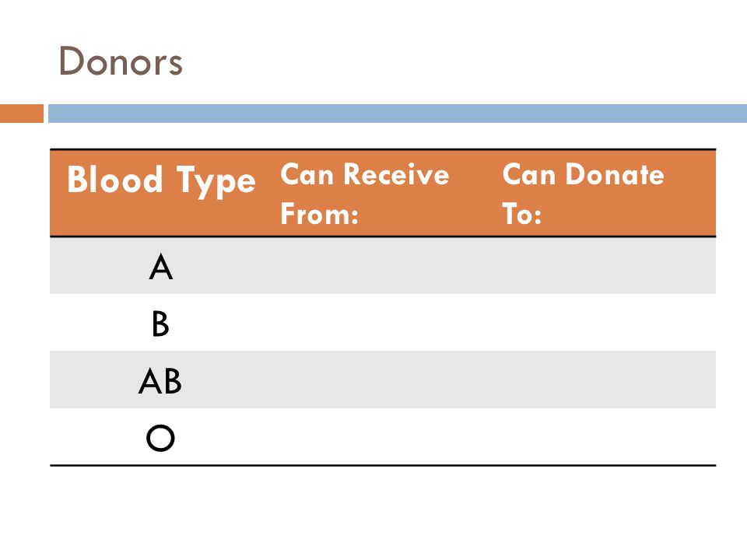Click Can Receive From cell for B
This screenshot has width=747, height=560.
(383, 323)
